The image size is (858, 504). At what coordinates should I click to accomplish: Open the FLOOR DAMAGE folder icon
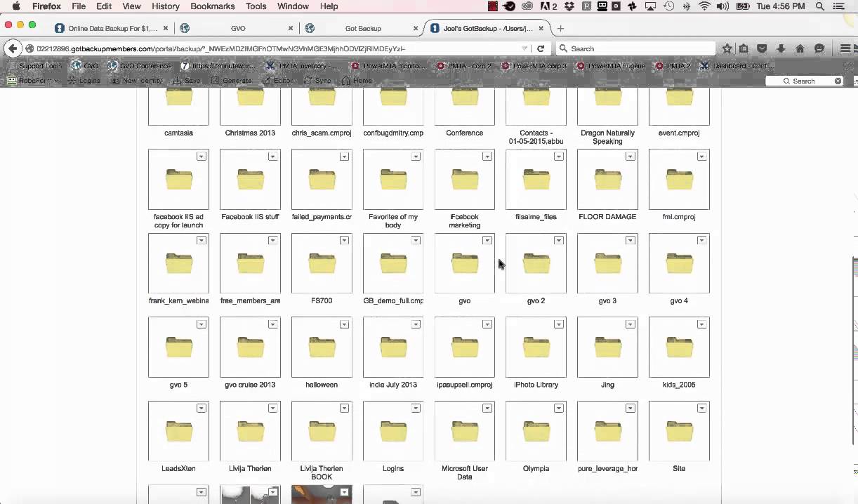[x=607, y=179]
